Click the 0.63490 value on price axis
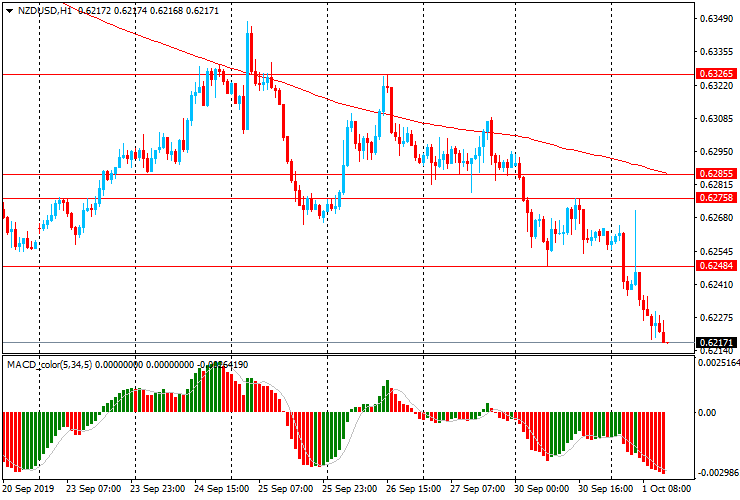 coord(715,19)
